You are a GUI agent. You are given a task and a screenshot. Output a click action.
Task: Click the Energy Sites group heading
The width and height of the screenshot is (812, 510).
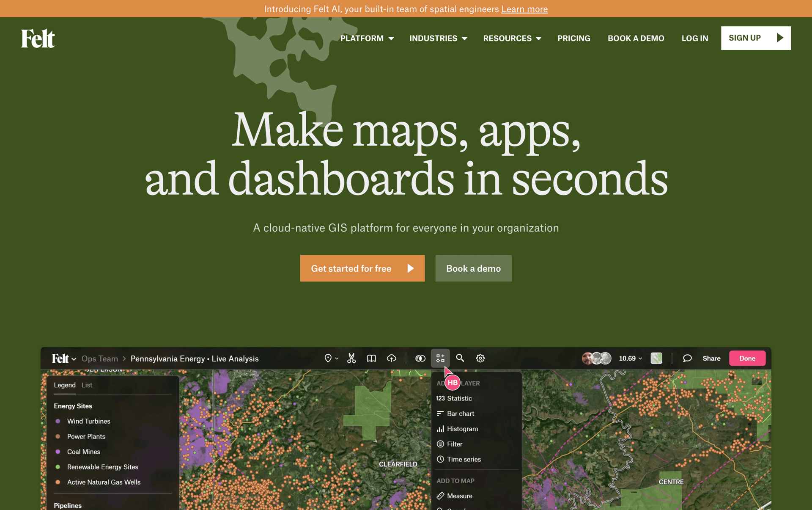coord(73,406)
